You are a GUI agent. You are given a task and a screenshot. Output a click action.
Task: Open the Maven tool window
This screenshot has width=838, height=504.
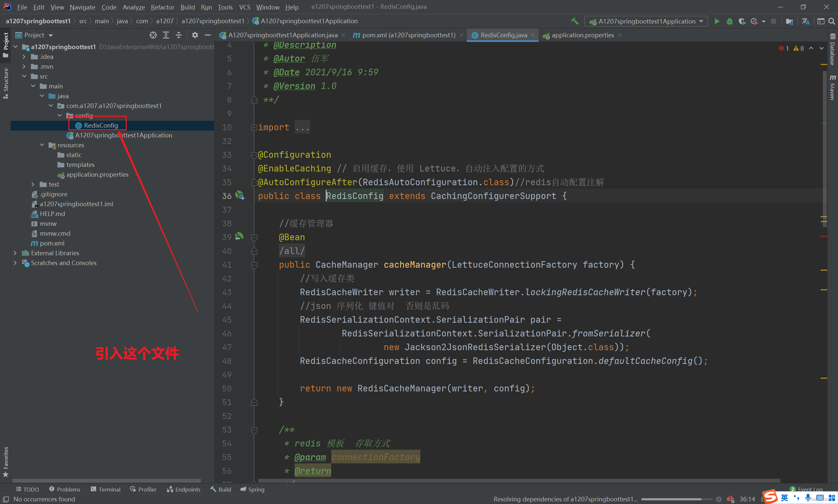click(832, 88)
